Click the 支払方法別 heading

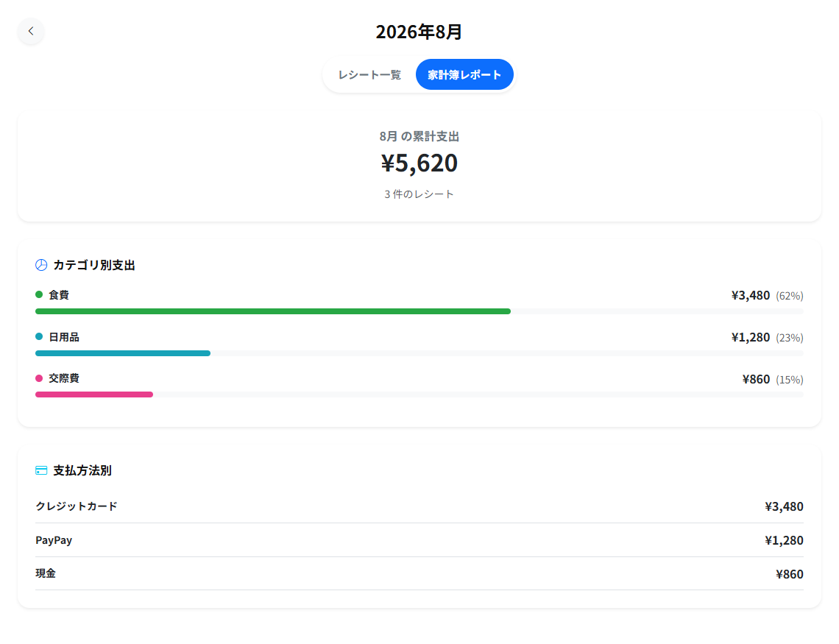[82, 470]
